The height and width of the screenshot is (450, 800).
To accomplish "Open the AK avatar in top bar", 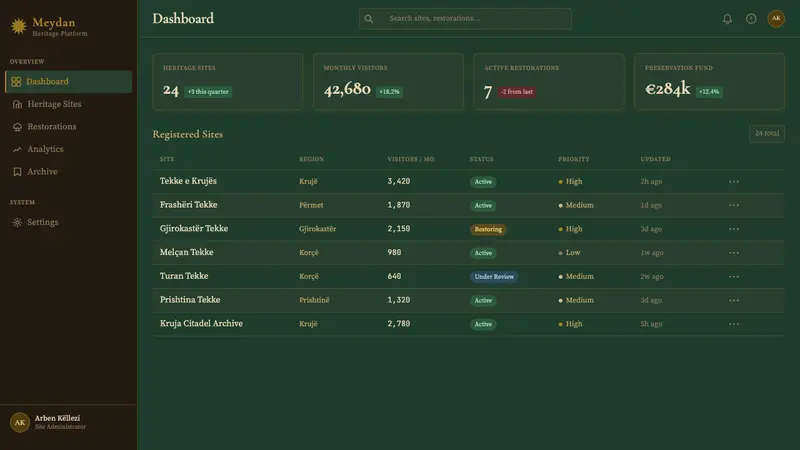I will click(776, 19).
